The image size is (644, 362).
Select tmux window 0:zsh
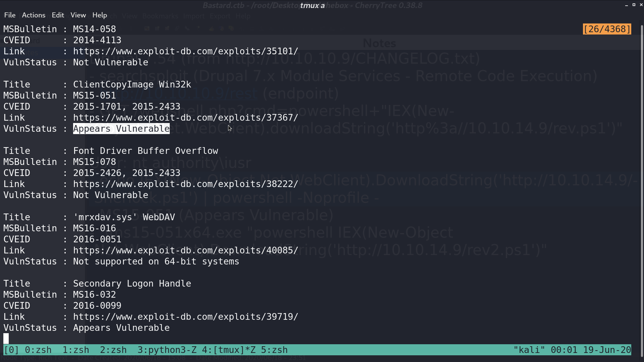click(38, 350)
